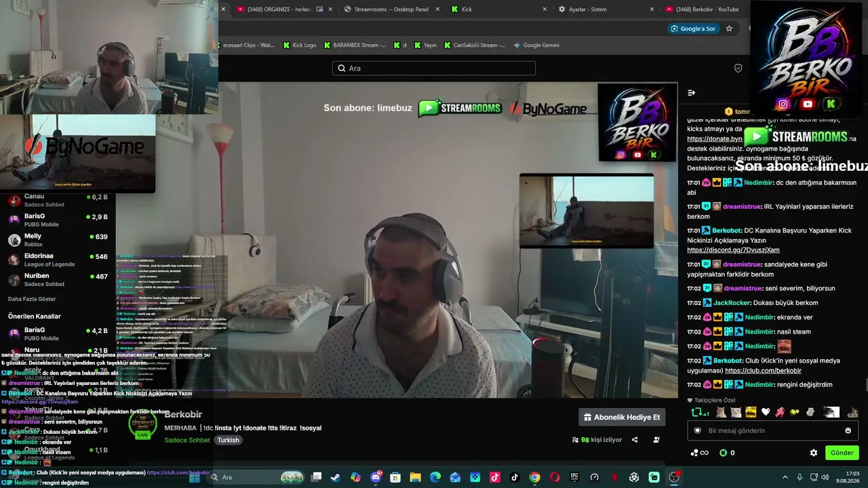868x488 pixels.
Task: Open the Steam icon in the taskbar
Action: click(336, 477)
